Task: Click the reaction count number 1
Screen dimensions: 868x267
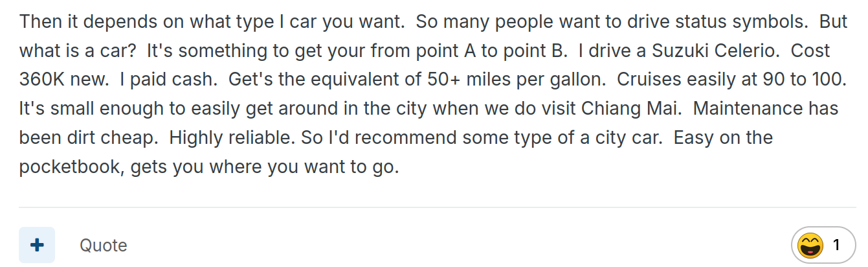Action: (x=836, y=245)
